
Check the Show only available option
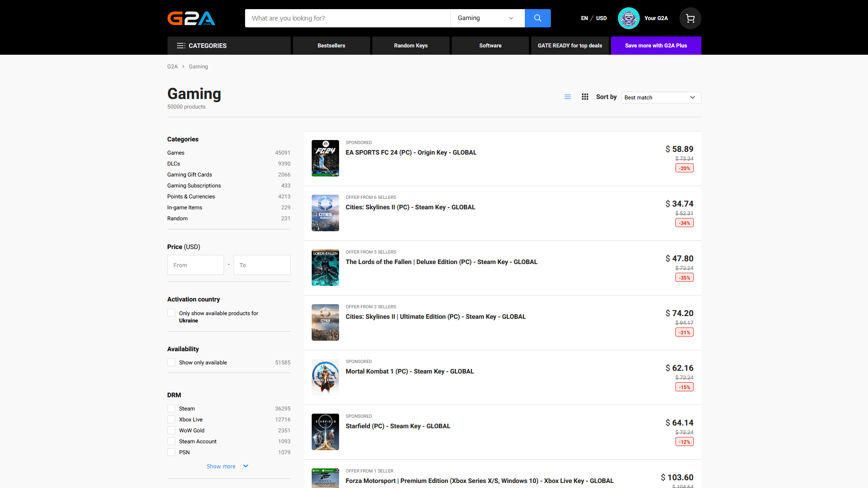171,362
